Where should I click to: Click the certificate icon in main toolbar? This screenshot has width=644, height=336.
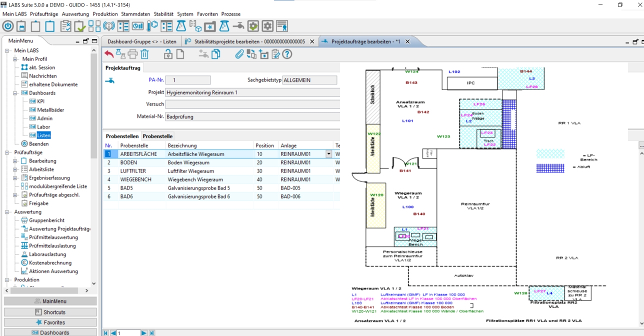pos(282,26)
